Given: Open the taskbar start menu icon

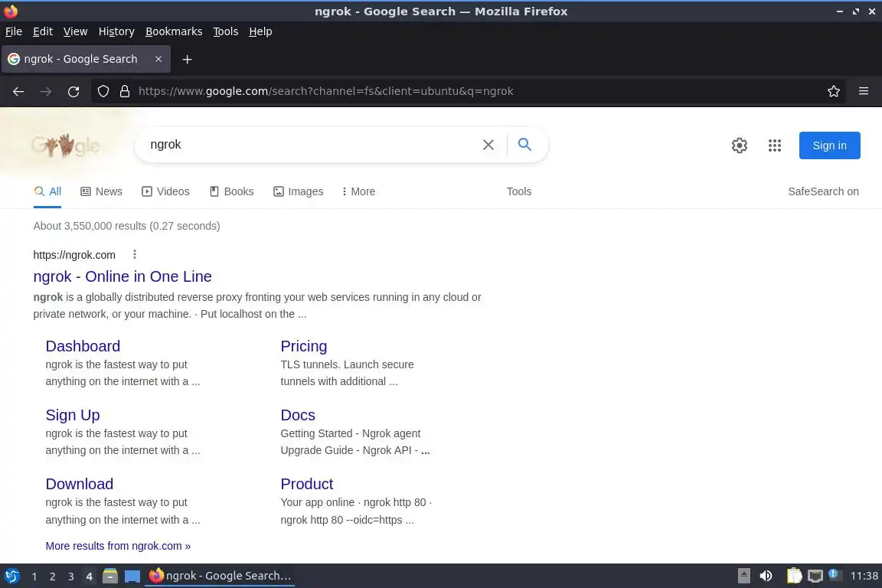Looking at the screenshot, I should [11, 576].
